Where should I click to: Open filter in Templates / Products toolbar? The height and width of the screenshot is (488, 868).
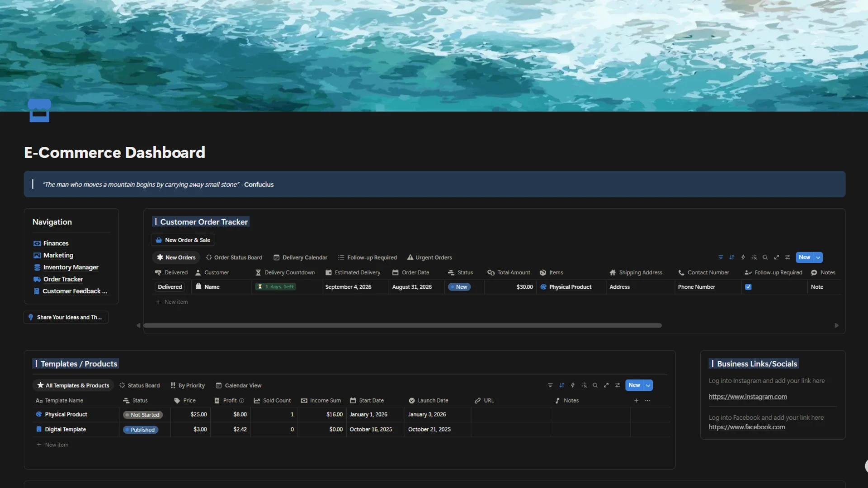tap(550, 385)
